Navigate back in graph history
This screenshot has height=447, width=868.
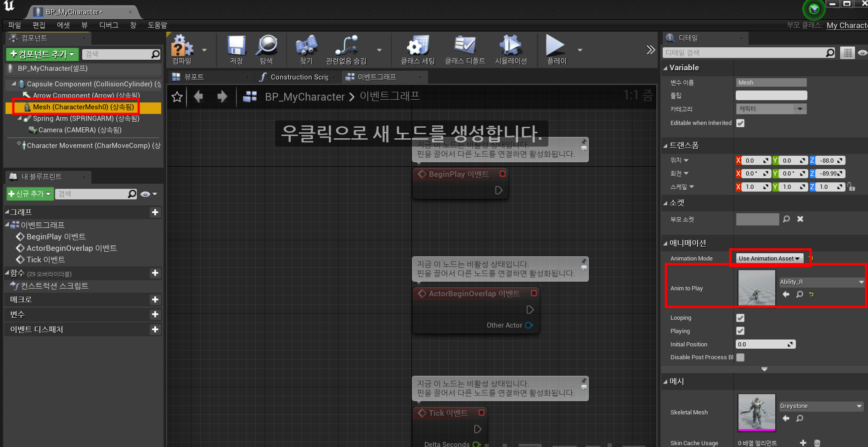198,96
